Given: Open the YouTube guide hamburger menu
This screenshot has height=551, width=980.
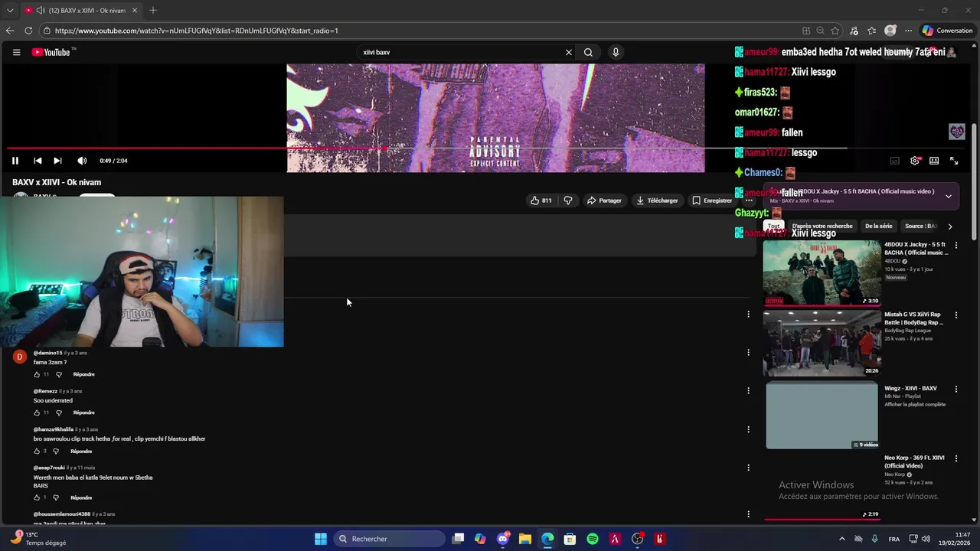Looking at the screenshot, I should (x=16, y=52).
